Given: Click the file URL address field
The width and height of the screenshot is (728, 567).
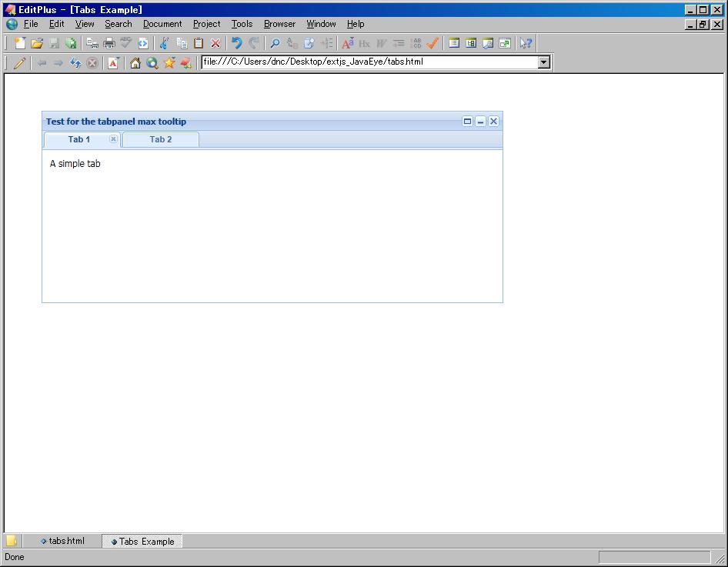Looking at the screenshot, I should click(x=346, y=62).
